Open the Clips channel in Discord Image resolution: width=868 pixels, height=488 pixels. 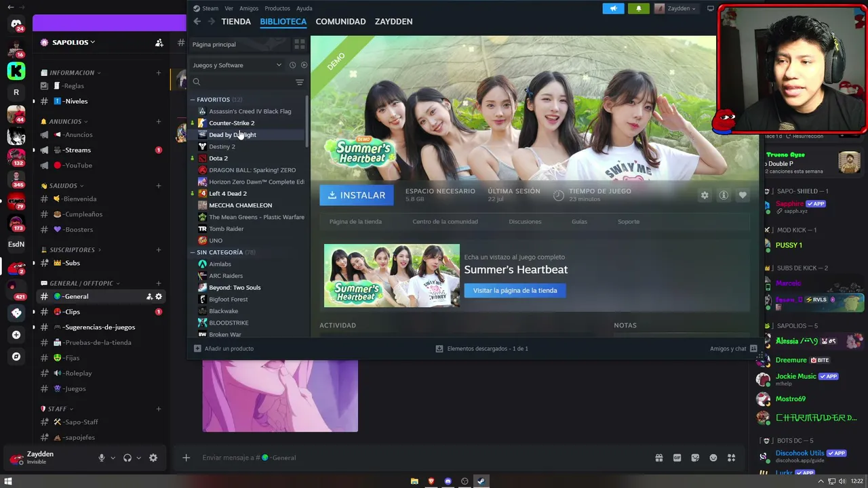point(101,312)
